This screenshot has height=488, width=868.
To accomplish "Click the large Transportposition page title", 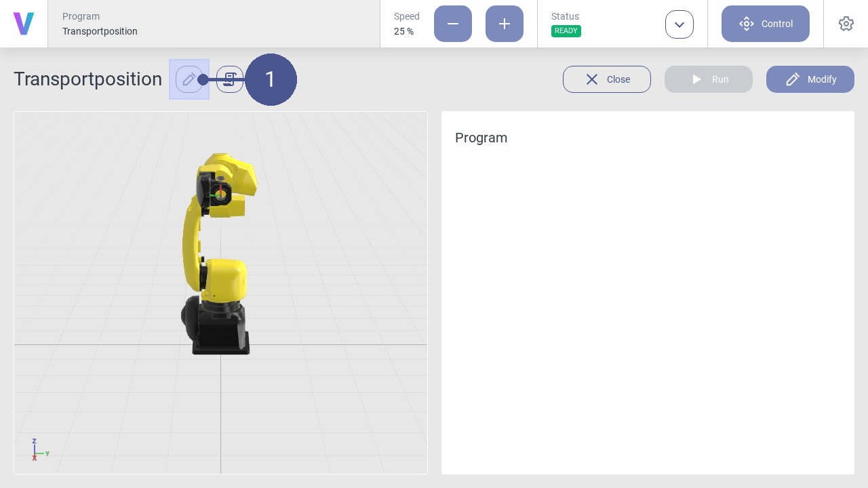I will 88,79.
